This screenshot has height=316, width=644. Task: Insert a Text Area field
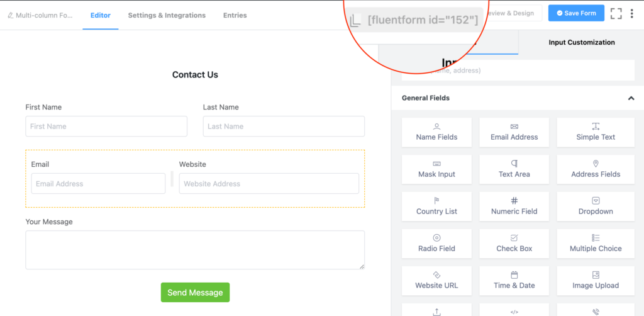click(x=514, y=169)
